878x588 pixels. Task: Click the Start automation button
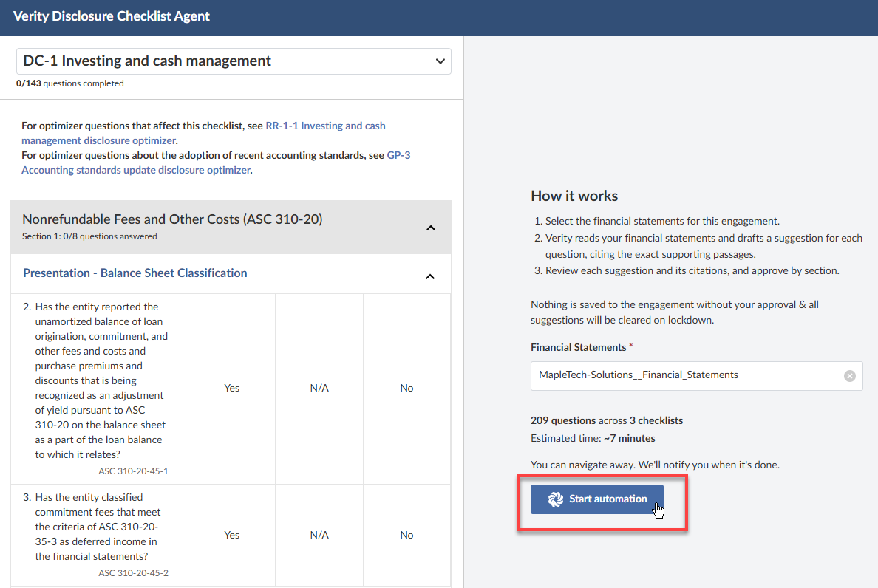(597, 499)
